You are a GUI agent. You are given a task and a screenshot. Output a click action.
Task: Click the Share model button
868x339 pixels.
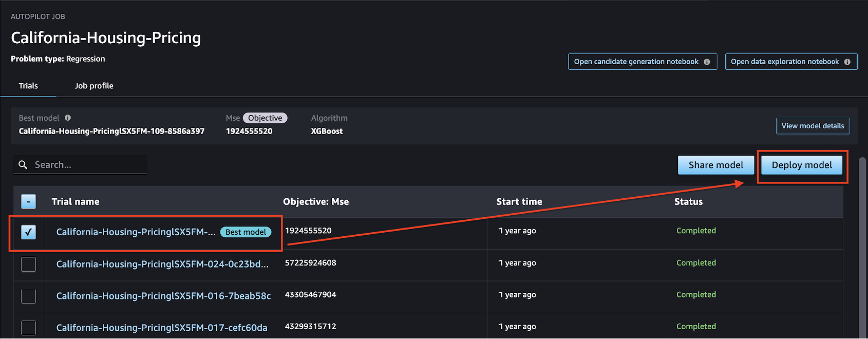click(x=716, y=165)
